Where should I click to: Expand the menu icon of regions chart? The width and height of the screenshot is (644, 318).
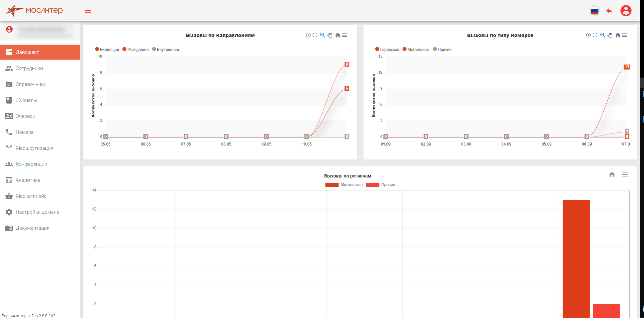pyautogui.click(x=625, y=174)
